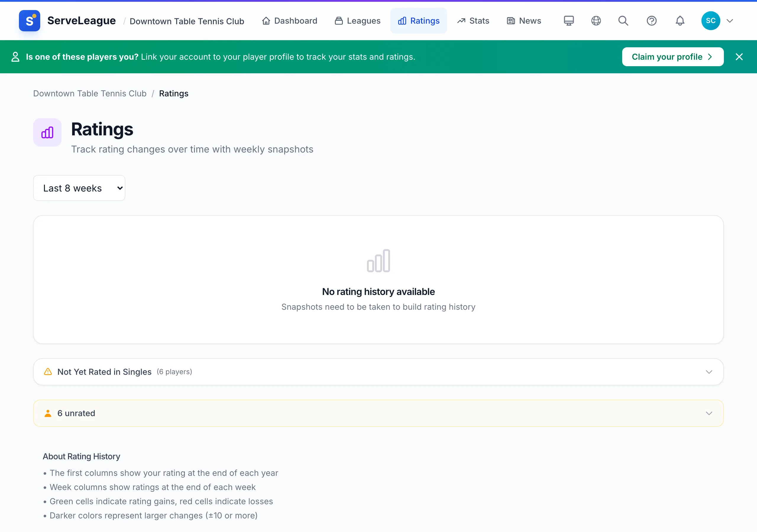Open the News tab
Image resolution: width=757 pixels, height=532 pixels.
(524, 21)
